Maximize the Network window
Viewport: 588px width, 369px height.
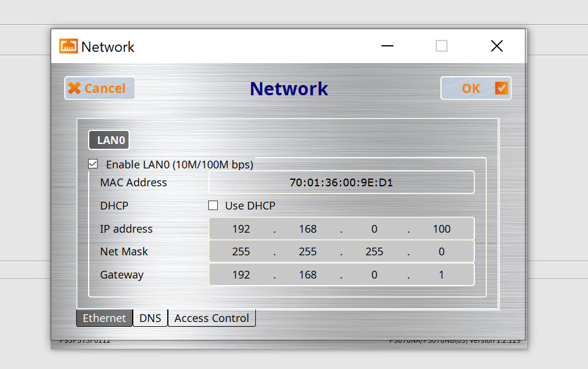(x=441, y=46)
